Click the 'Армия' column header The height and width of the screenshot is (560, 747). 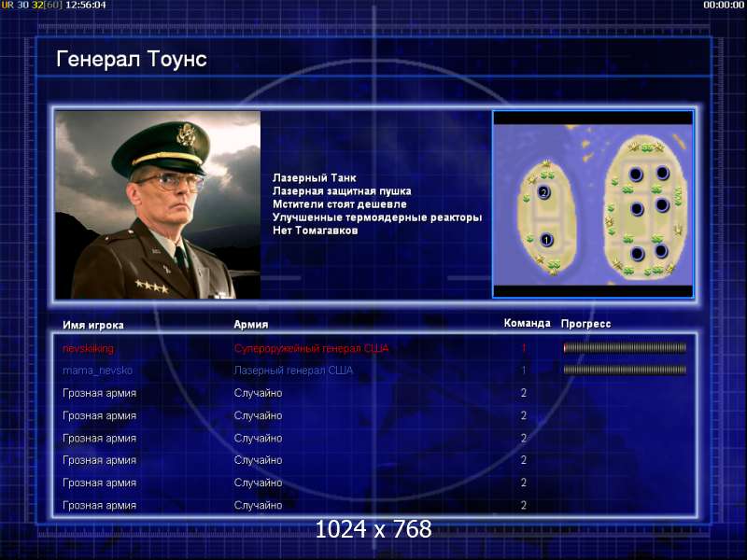click(251, 324)
